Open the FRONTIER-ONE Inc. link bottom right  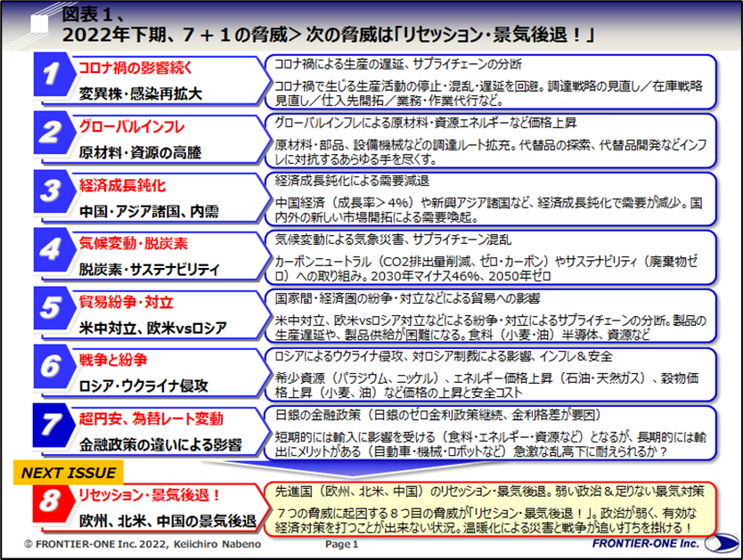647,545
